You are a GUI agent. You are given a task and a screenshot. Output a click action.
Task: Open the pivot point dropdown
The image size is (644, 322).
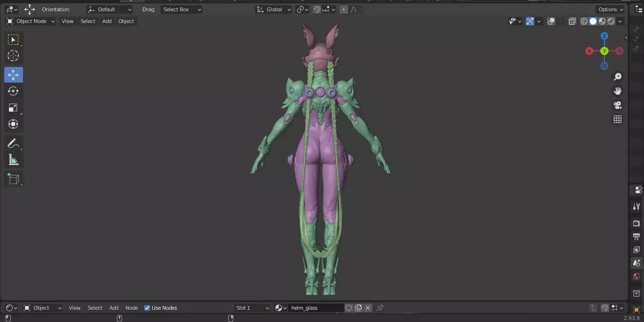point(302,9)
